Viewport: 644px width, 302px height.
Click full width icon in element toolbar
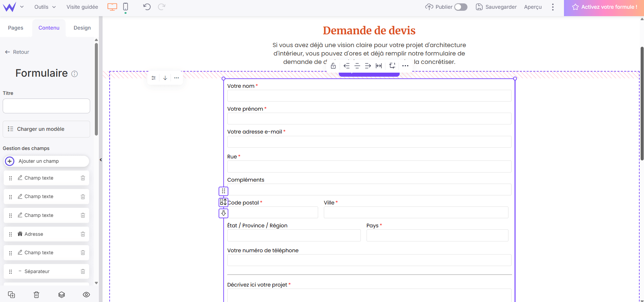coord(379,66)
